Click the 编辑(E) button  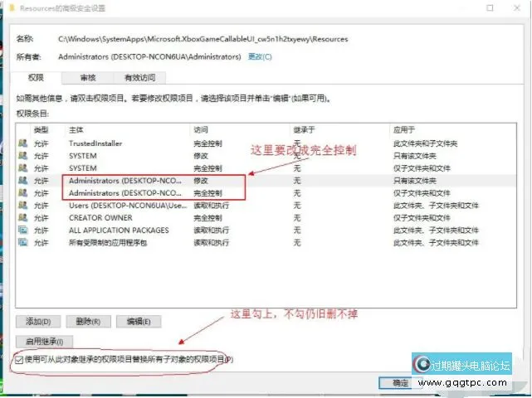pyautogui.click(x=139, y=322)
